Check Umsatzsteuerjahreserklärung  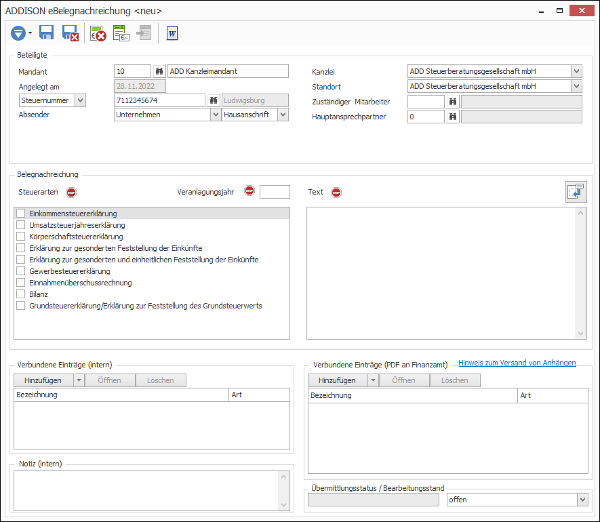[21, 225]
